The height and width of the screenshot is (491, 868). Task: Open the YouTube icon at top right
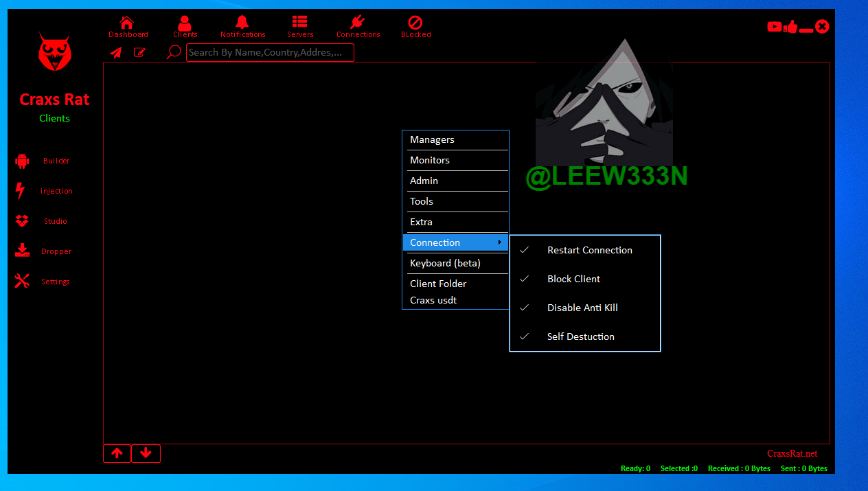[x=775, y=27]
